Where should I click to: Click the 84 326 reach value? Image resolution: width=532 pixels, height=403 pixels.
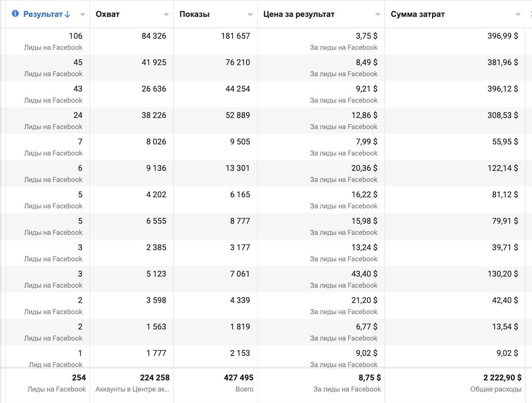coord(154,36)
